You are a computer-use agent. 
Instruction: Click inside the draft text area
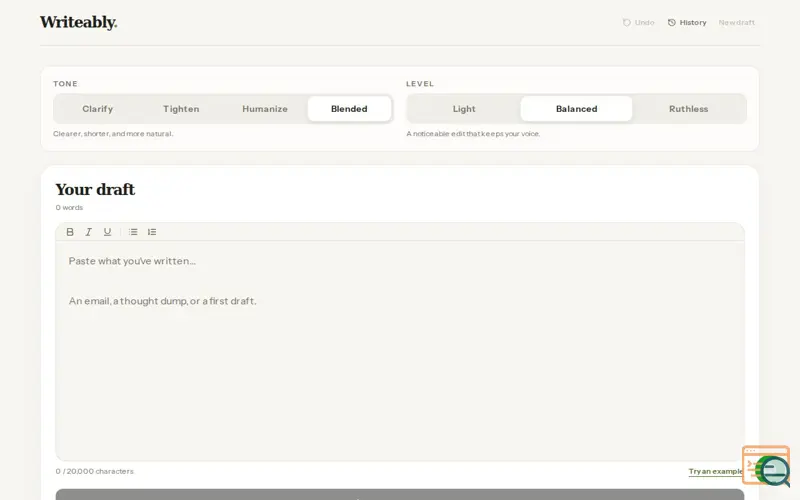(400, 351)
